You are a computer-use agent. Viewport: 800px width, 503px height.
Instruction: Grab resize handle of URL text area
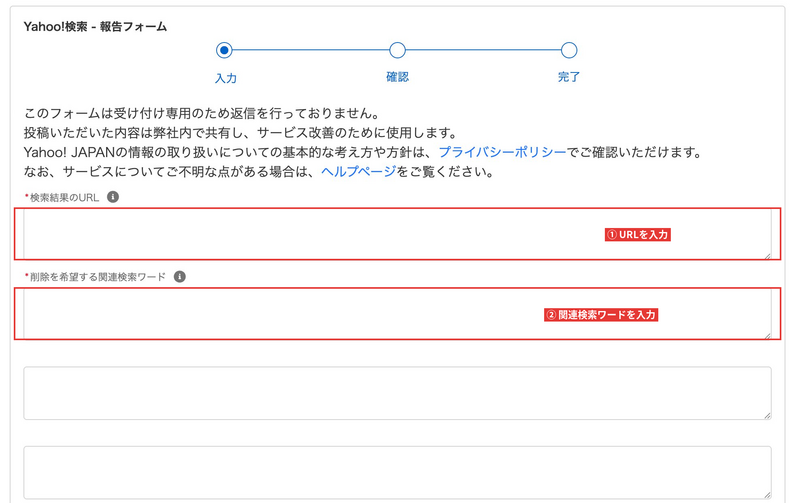(x=767, y=256)
